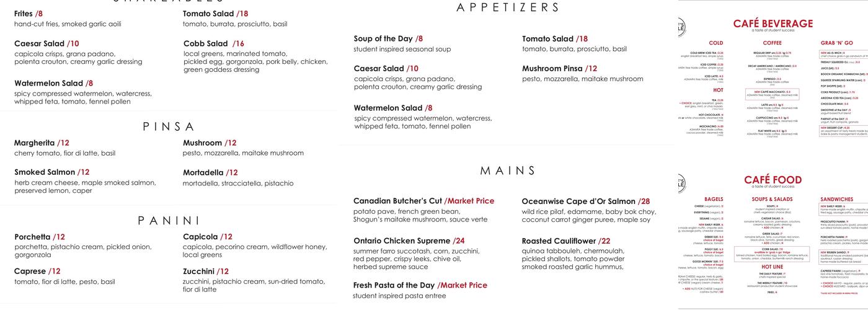Click the Café Food menu logo
Viewport: 868px width, 310px height.
coord(683,184)
